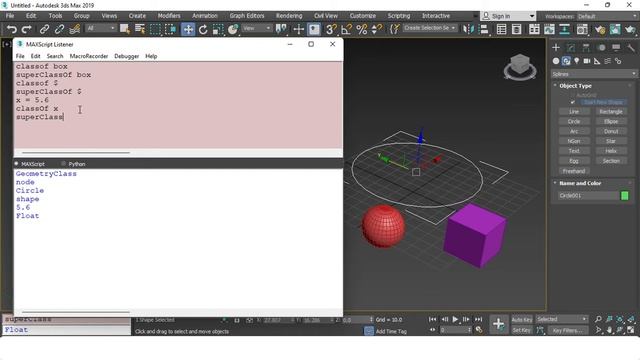This screenshot has width=640, height=360.
Task: Click the Render Production teapot icon
Action: pos(630,29)
